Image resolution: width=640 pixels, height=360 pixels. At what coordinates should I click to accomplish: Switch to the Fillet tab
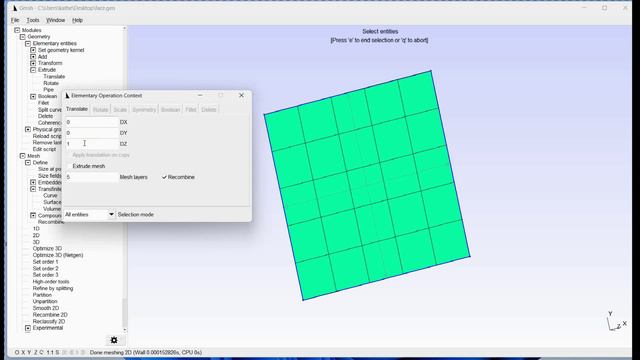click(x=191, y=109)
